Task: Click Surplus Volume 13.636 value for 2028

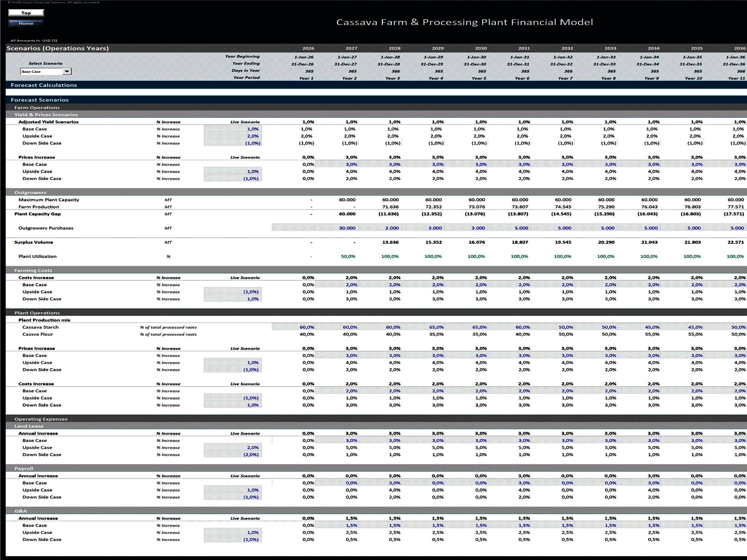Action: tap(390, 242)
